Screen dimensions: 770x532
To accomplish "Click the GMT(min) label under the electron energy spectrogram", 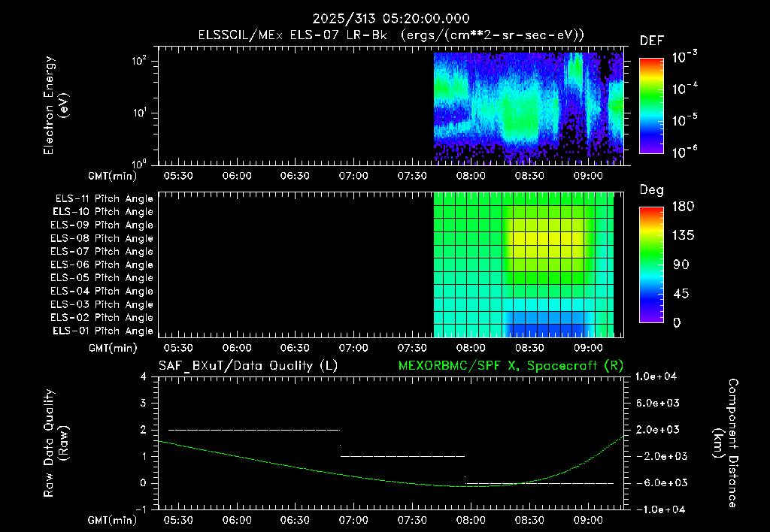I will click(112, 176).
